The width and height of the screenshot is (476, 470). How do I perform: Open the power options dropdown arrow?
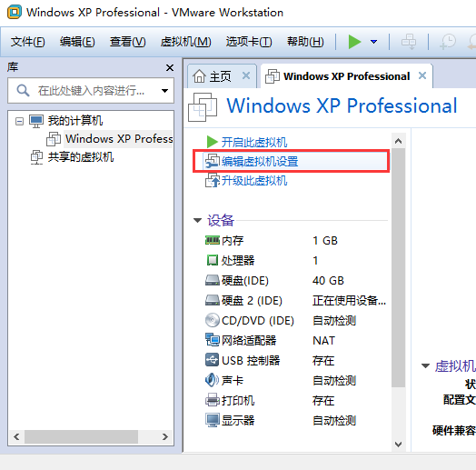374,42
